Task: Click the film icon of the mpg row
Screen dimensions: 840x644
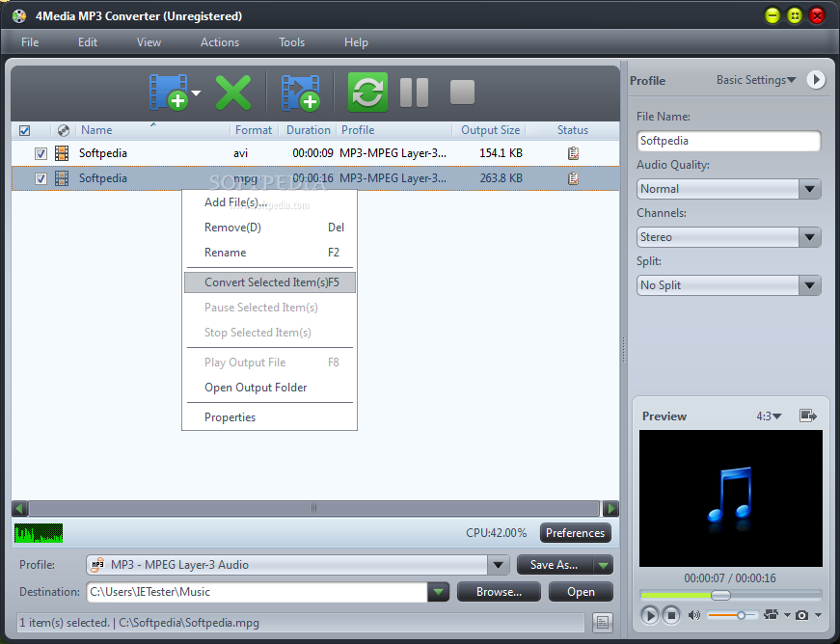Action: (62, 178)
